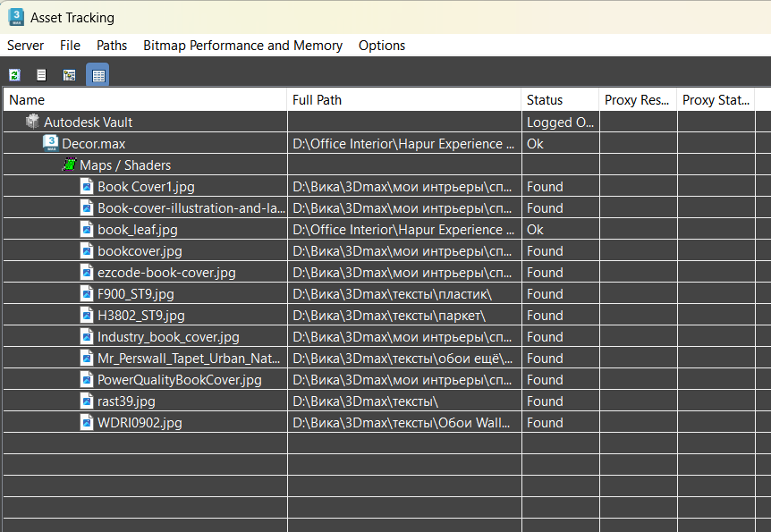Switch to Tree View icon

pos(69,75)
